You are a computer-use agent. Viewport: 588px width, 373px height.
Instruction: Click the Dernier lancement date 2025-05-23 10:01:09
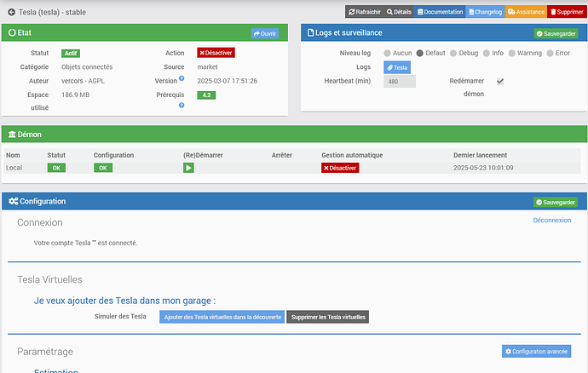click(x=483, y=168)
